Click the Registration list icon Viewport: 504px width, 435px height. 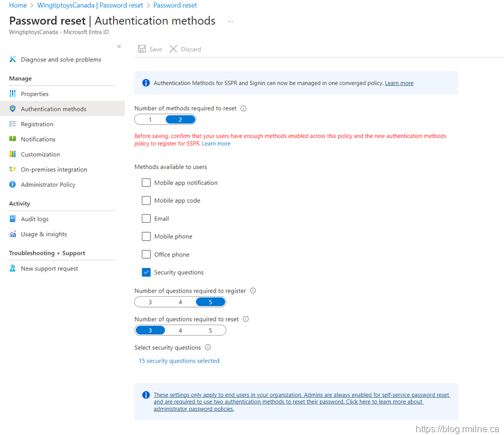pyautogui.click(x=12, y=124)
